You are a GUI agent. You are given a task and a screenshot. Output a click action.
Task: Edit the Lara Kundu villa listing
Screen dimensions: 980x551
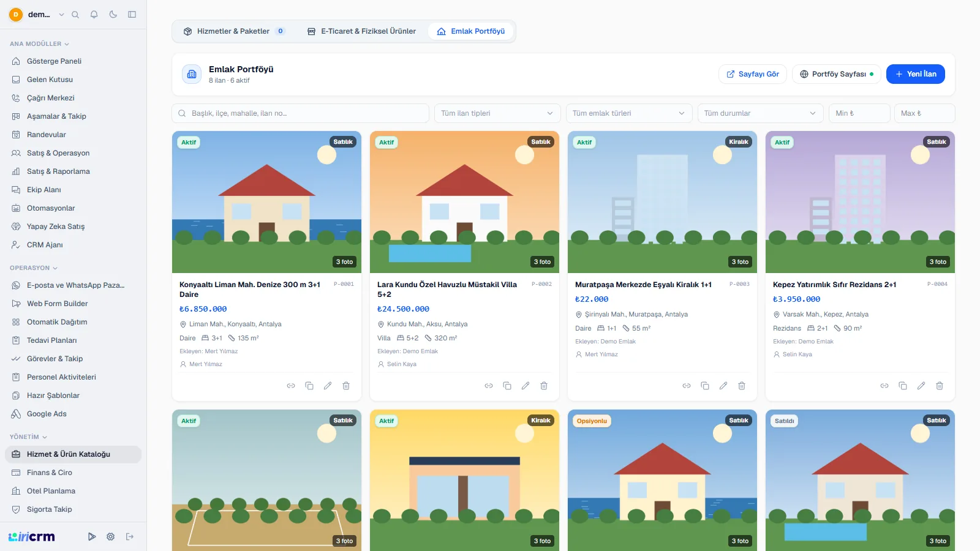pos(526,386)
